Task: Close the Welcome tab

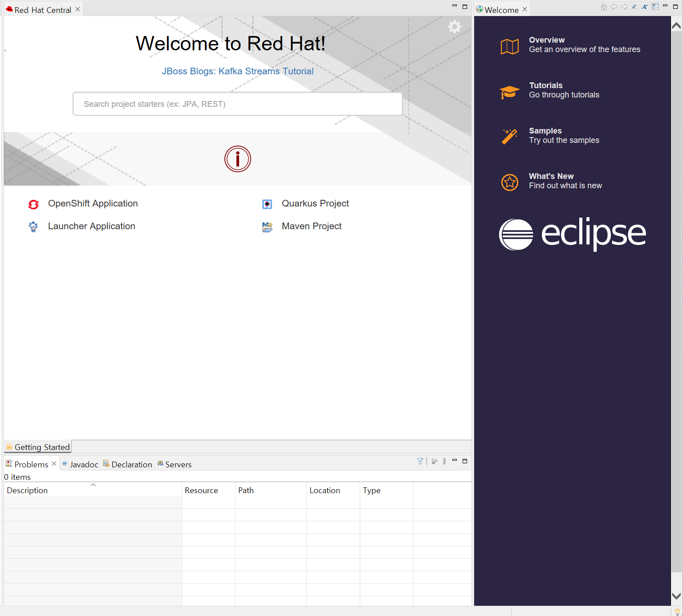Action: [x=524, y=9]
